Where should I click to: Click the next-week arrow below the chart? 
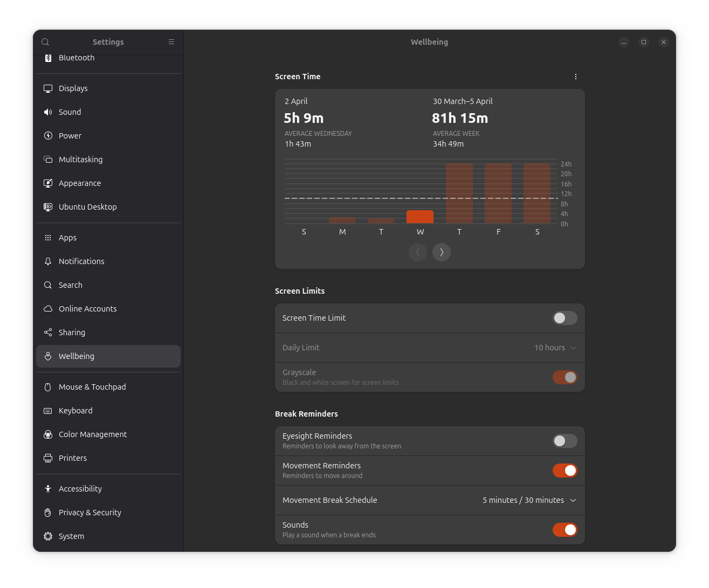coord(442,252)
